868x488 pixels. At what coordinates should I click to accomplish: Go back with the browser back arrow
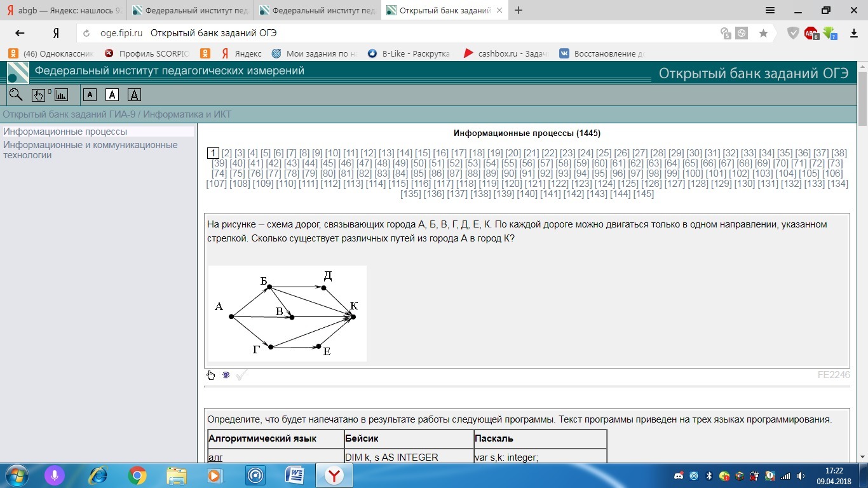pos(20,33)
